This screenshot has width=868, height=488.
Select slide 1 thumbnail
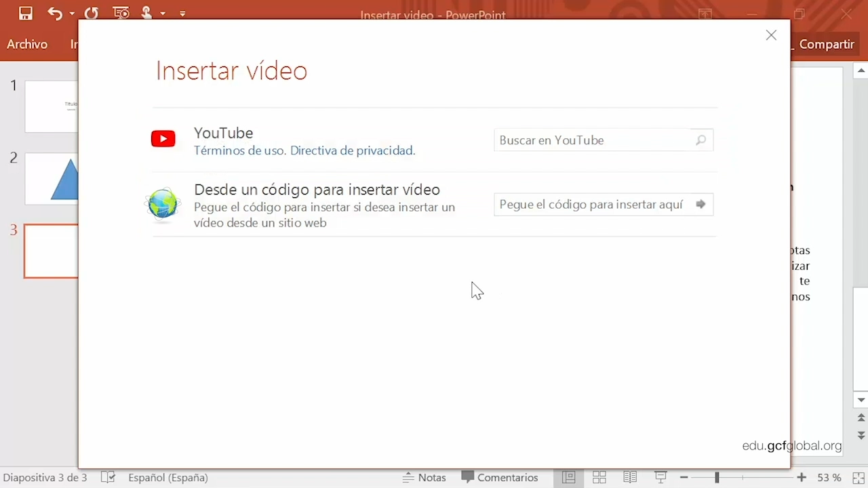click(x=52, y=106)
